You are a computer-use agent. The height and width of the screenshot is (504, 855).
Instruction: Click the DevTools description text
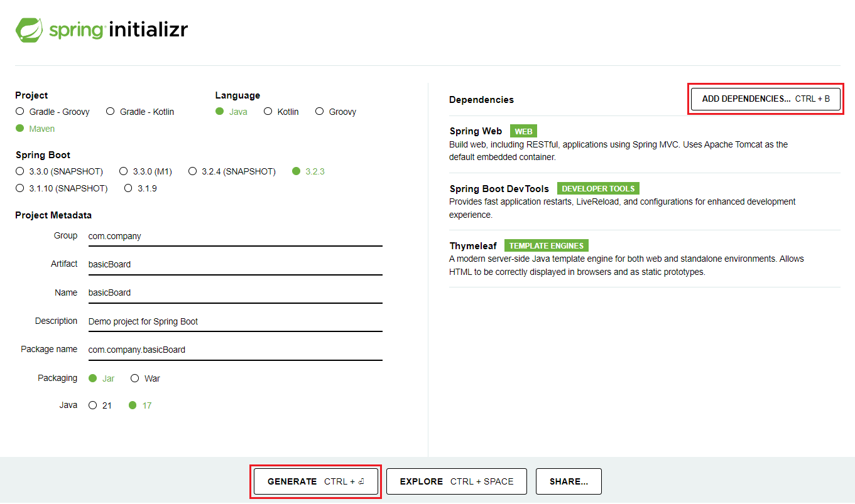(623, 208)
